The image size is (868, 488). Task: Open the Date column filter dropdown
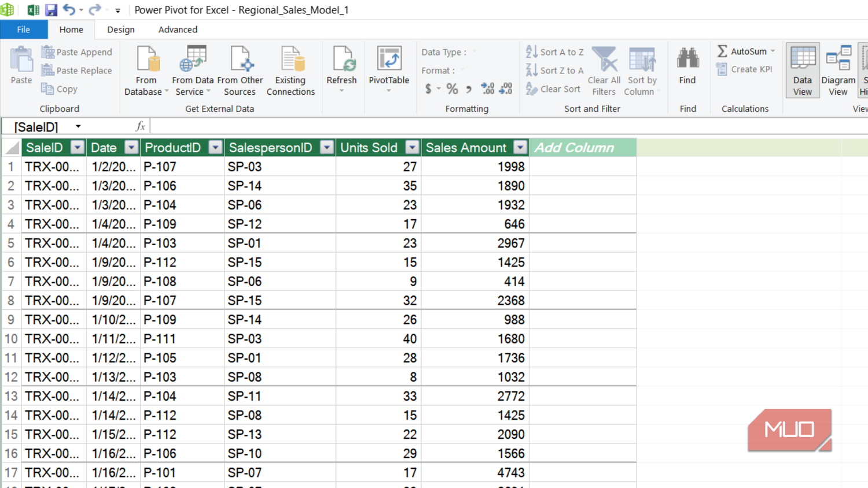coord(131,147)
